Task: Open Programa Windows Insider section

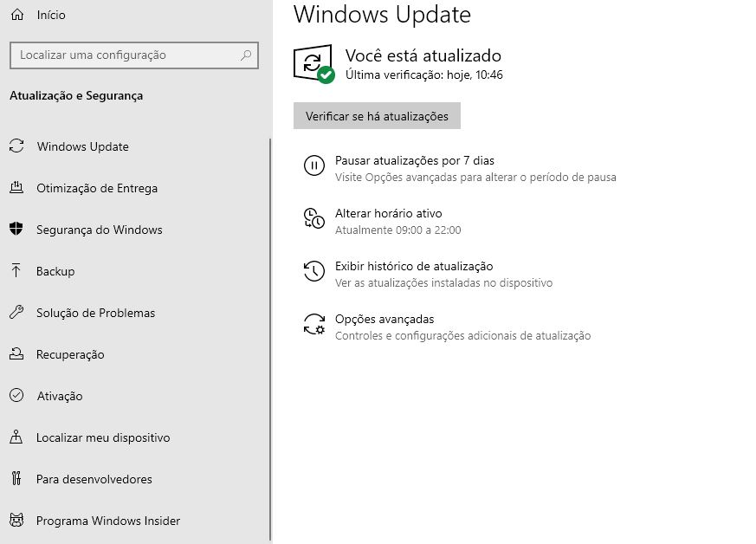Action: 108,521
